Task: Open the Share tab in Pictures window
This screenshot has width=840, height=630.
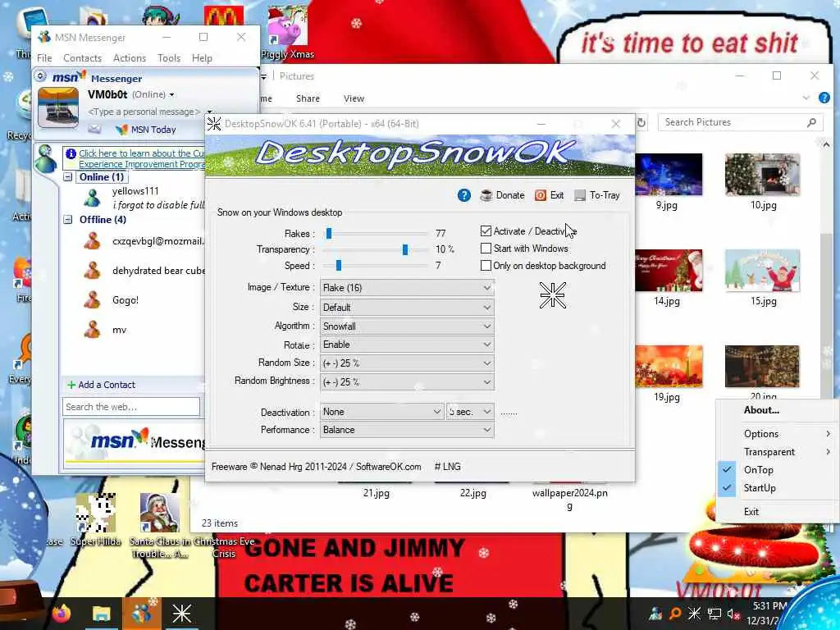Action: 308,98
